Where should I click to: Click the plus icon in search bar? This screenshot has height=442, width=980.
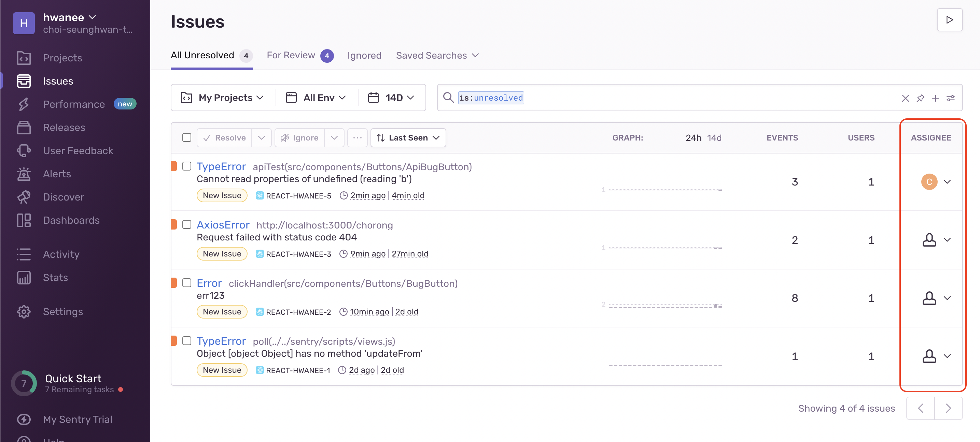point(935,98)
